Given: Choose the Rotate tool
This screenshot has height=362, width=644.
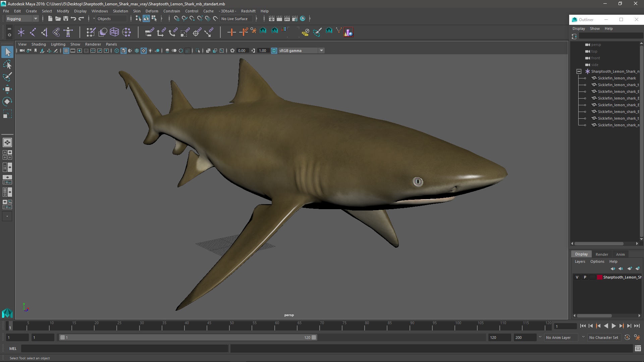Looking at the screenshot, I should pos(7,102).
